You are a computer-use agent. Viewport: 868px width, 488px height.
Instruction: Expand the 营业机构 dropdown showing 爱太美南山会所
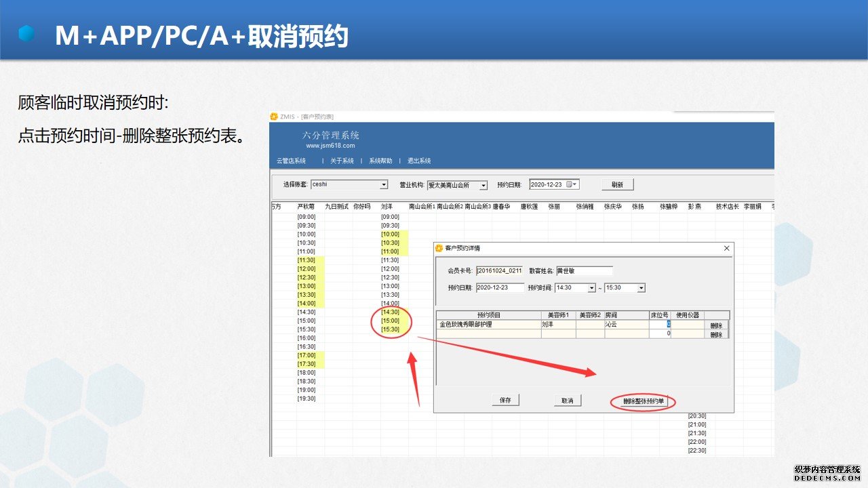484,185
